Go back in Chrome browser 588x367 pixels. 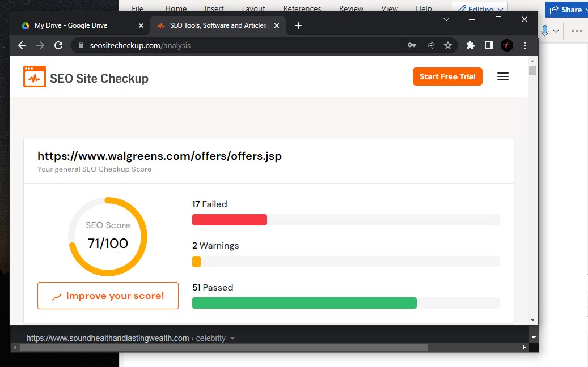[x=22, y=45]
